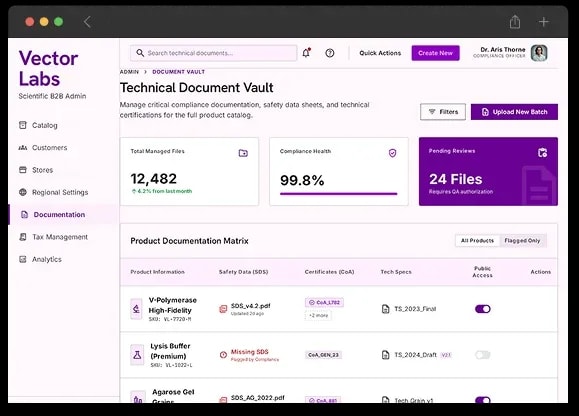The height and width of the screenshot is (416, 579).
Task: Click the Missing SDS warning icon
Action: point(223,355)
